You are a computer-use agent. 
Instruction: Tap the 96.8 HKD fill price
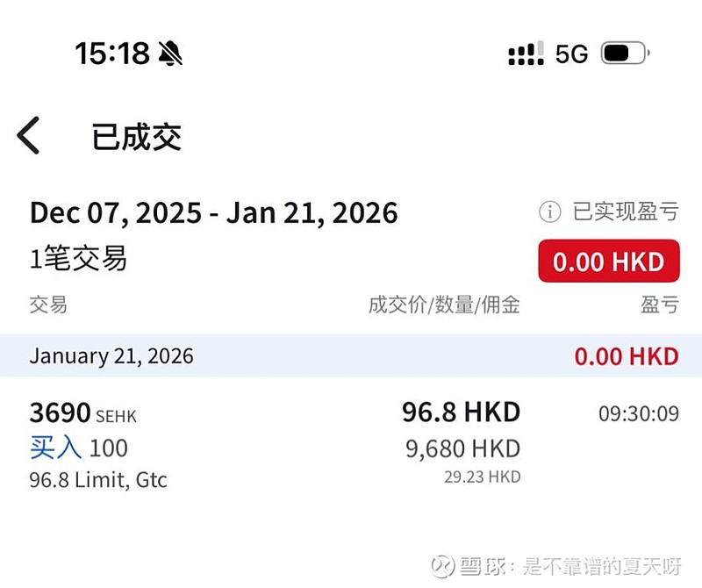[x=461, y=412]
